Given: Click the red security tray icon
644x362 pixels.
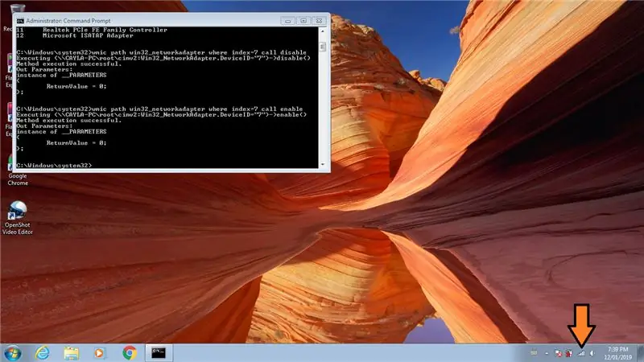Looking at the screenshot, I should (569, 353).
